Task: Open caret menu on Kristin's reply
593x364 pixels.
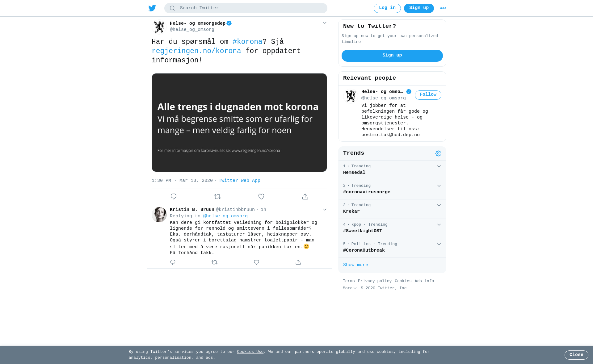Action: [325, 210]
